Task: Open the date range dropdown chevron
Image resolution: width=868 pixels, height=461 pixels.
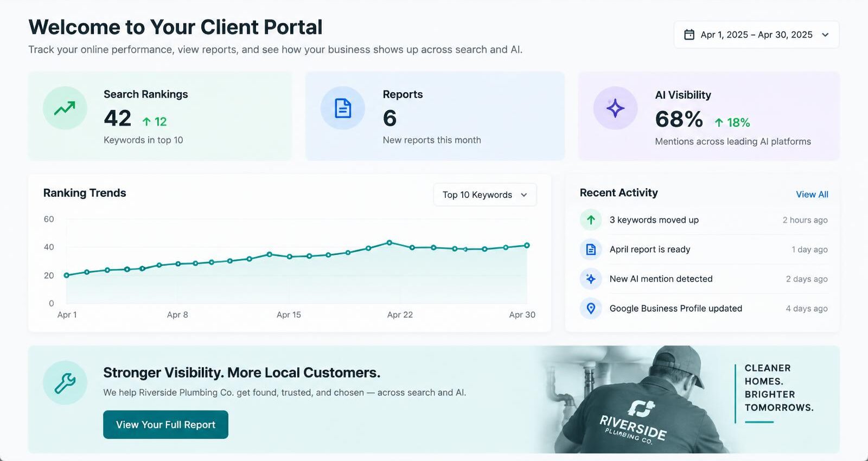Action: tap(825, 35)
